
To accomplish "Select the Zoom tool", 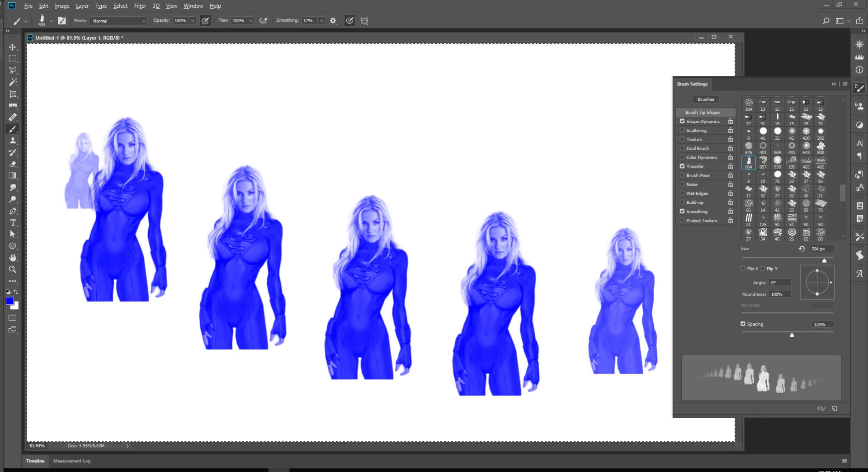I will pyautogui.click(x=13, y=269).
